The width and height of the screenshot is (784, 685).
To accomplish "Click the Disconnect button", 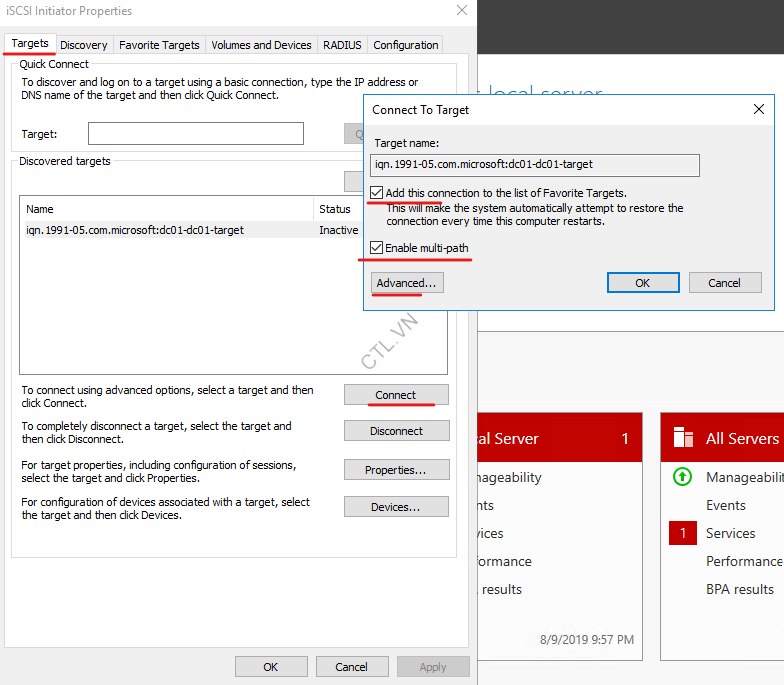I will click(396, 431).
